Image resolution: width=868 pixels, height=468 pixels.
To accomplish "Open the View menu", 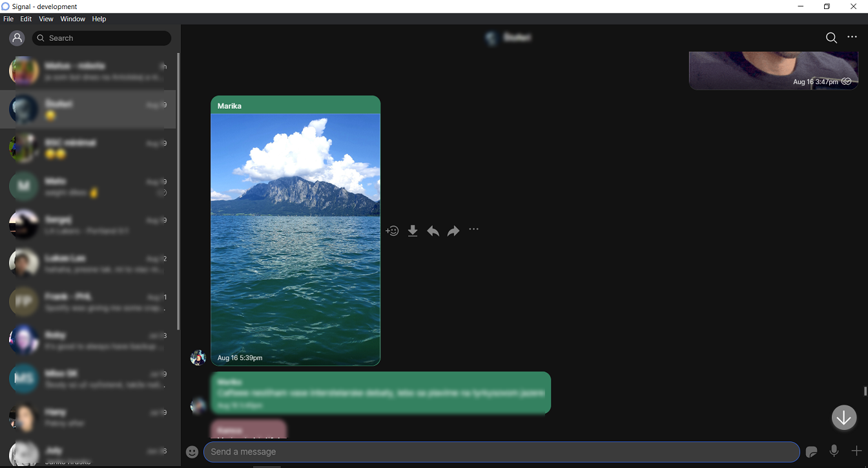I will click(46, 19).
